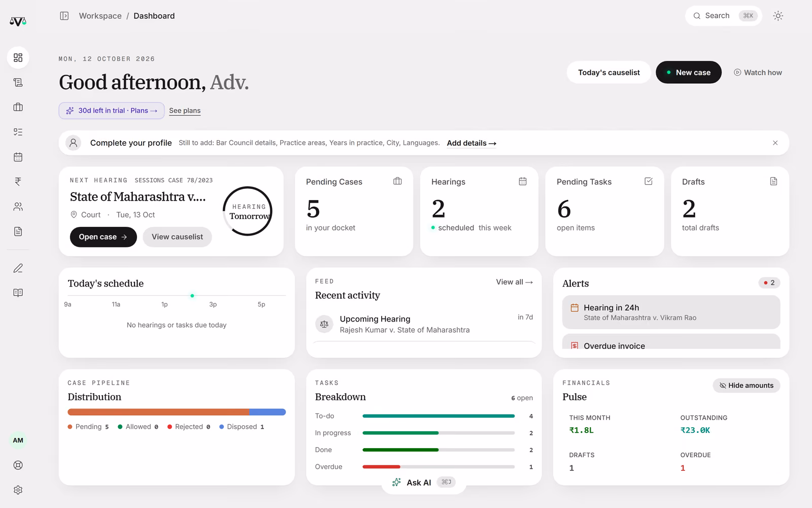
Task: Click Open case button
Action: point(104,237)
